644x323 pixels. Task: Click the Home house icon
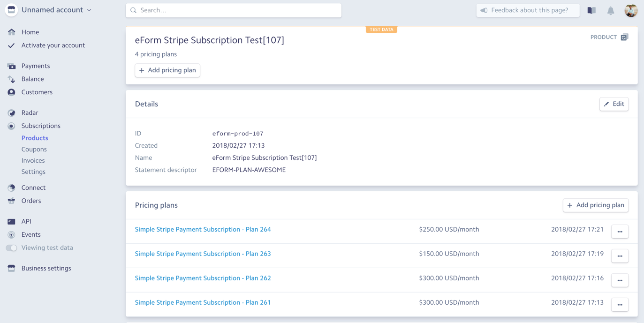11,32
